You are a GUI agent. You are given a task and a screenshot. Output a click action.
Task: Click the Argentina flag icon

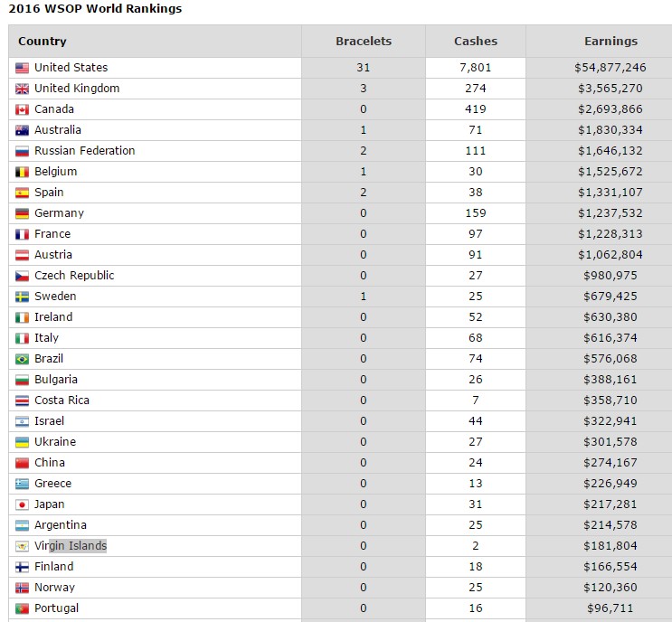tap(22, 525)
